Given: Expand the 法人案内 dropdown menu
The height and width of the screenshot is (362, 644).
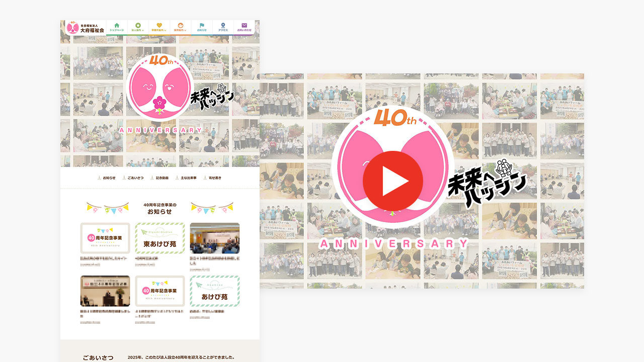Looking at the screenshot, I should [x=138, y=29].
